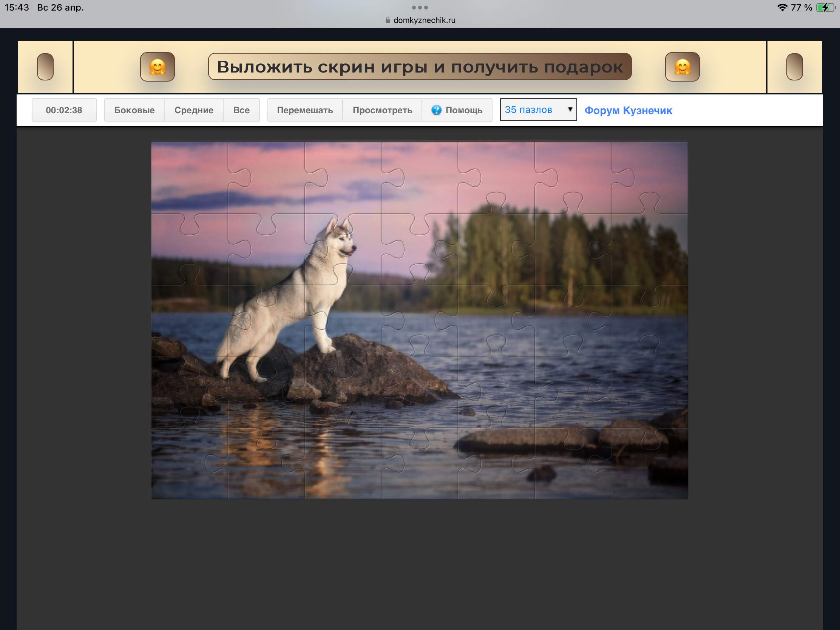Tap the battery charging icon

coord(825,8)
